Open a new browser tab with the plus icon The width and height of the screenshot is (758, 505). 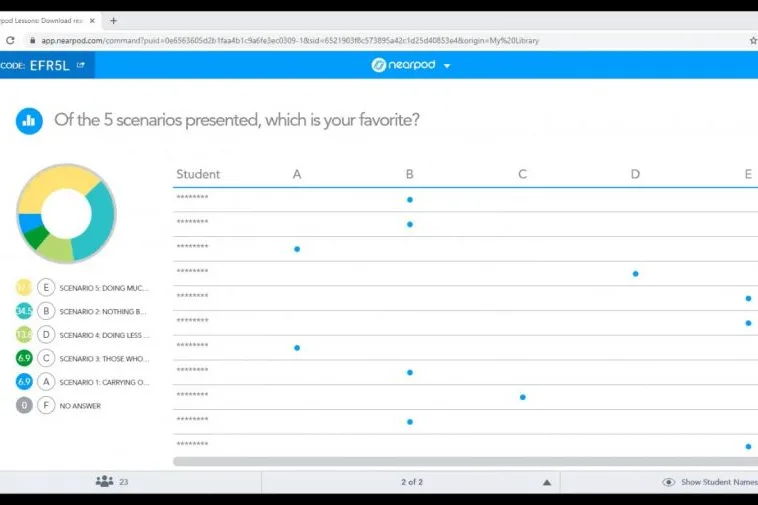tap(113, 21)
